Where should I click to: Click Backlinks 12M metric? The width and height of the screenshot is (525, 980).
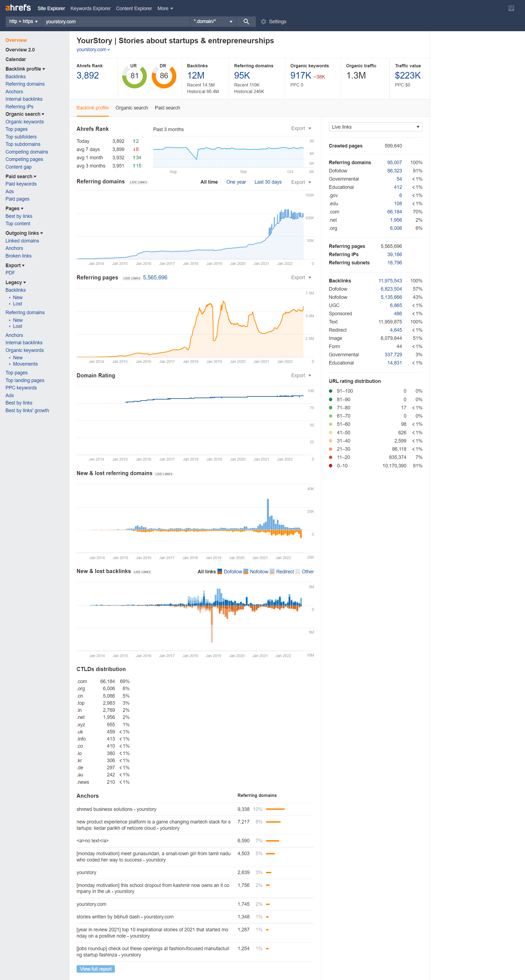pyautogui.click(x=196, y=75)
